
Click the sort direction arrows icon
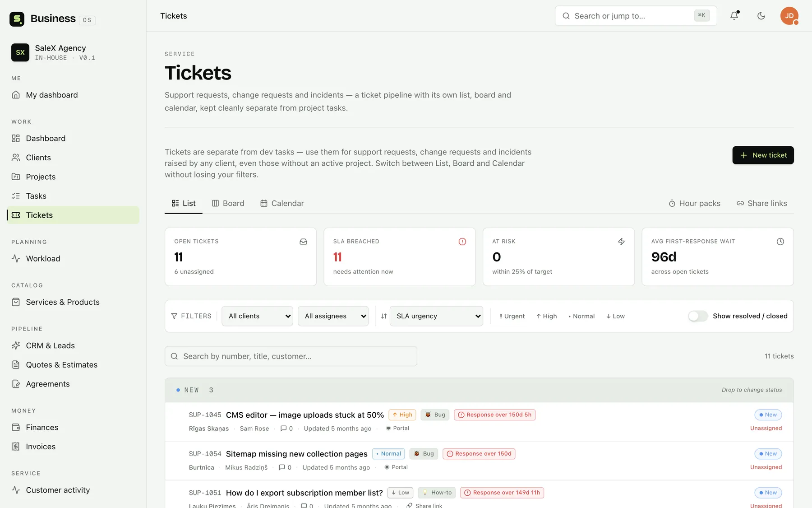point(384,316)
